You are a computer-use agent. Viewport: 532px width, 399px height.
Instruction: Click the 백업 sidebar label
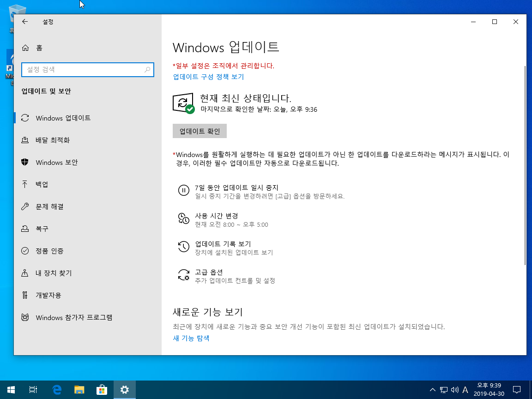(x=42, y=184)
